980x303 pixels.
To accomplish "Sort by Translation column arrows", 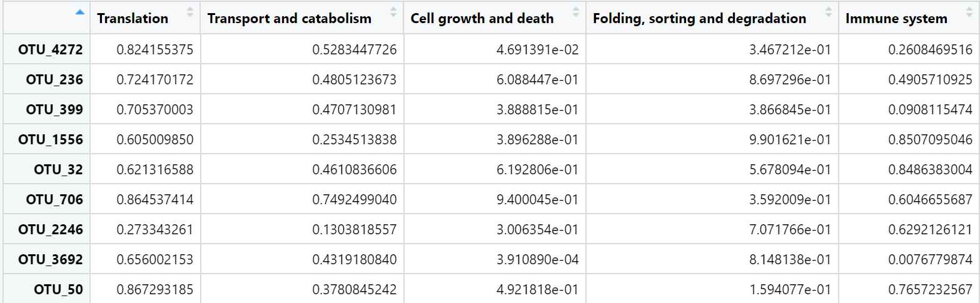I will [190, 12].
